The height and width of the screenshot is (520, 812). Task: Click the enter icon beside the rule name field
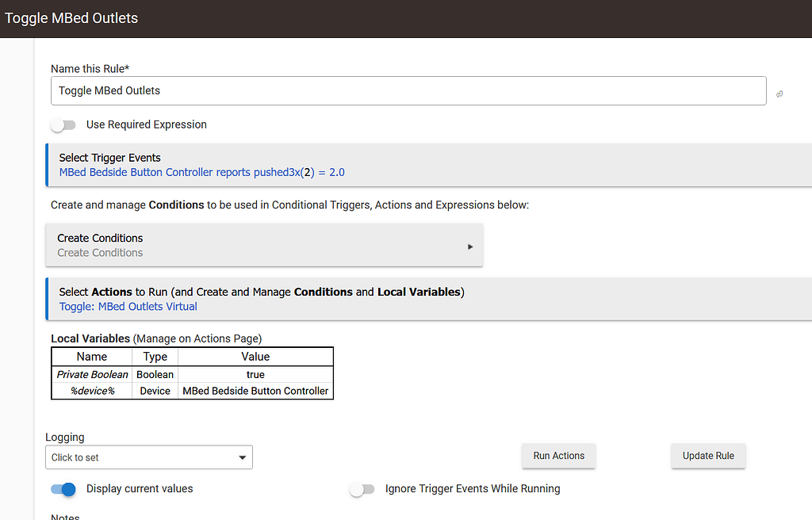778,94
